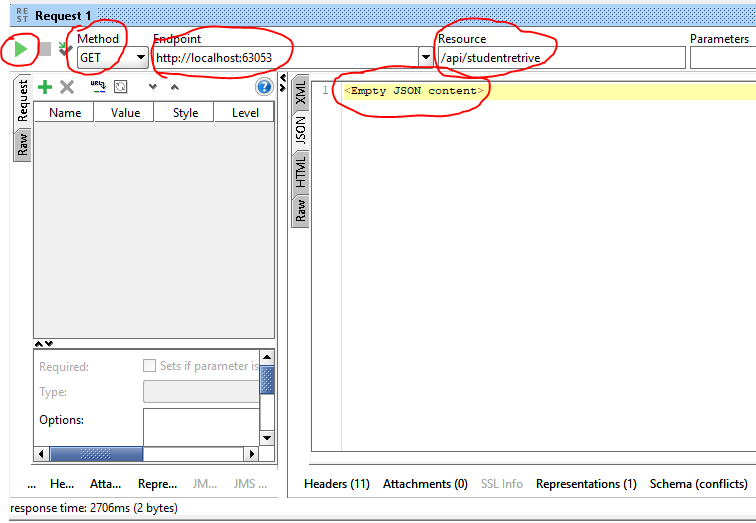The width and height of the screenshot is (756, 523).
Task: Open response Attachments (0) tab
Action: point(425,483)
